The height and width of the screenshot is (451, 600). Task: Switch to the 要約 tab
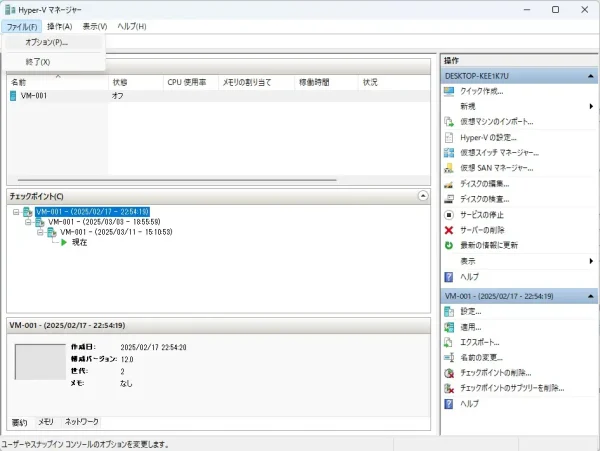point(20,422)
